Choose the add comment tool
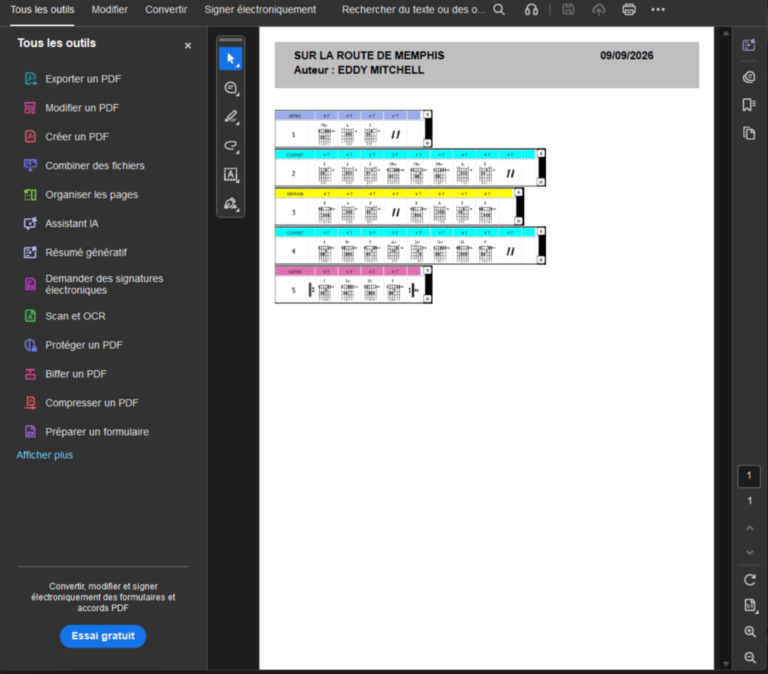The width and height of the screenshot is (768, 674). click(231, 88)
